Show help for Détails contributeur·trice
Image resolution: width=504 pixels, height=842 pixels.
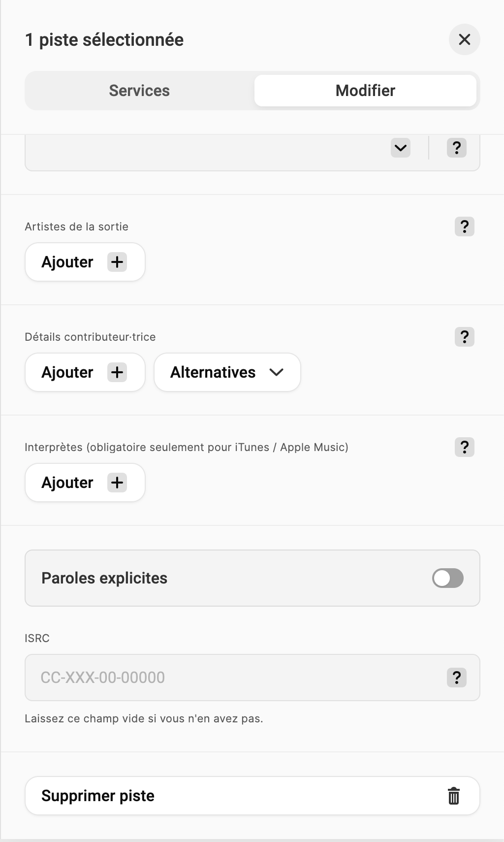tap(464, 337)
